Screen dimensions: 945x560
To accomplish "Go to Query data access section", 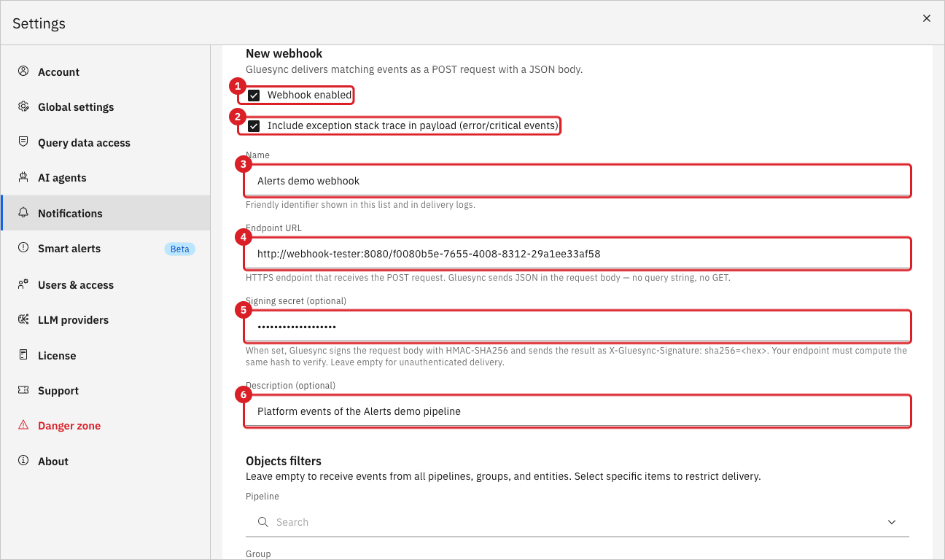I will (106, 142).
